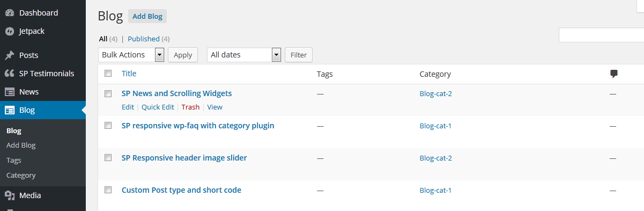The image size is (644, 211).
Task: Move SP News post to Trash
Action: pyautogui.click(x=190, y=107)
